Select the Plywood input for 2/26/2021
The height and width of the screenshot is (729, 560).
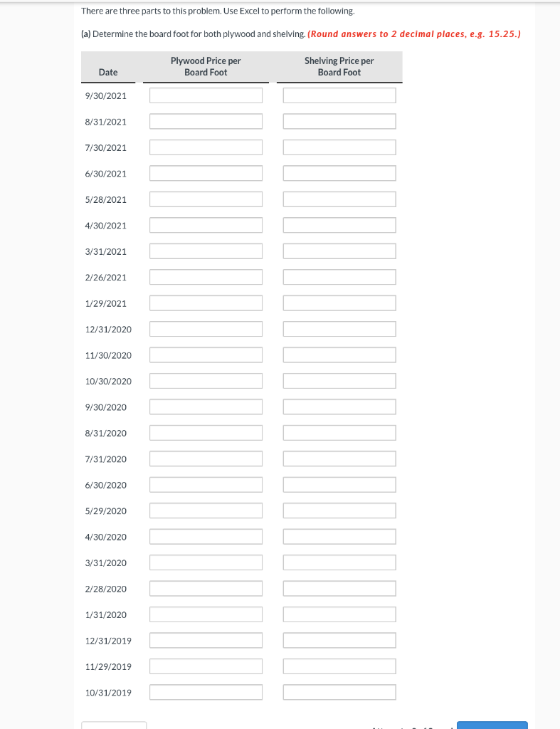point(206,276)
